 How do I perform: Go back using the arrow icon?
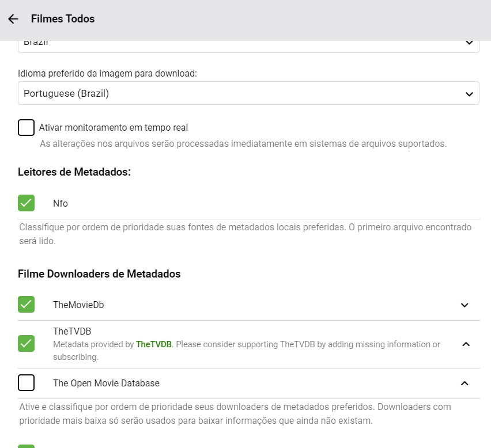point(13,19)
